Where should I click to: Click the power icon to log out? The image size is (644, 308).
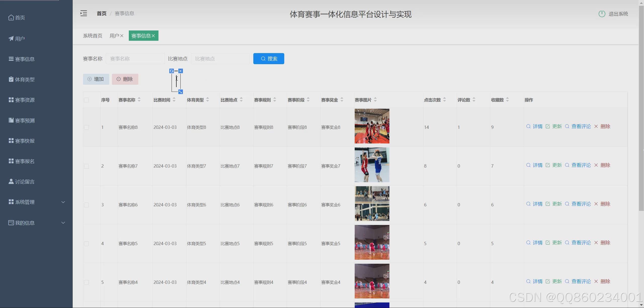click(x=602, y=14)
